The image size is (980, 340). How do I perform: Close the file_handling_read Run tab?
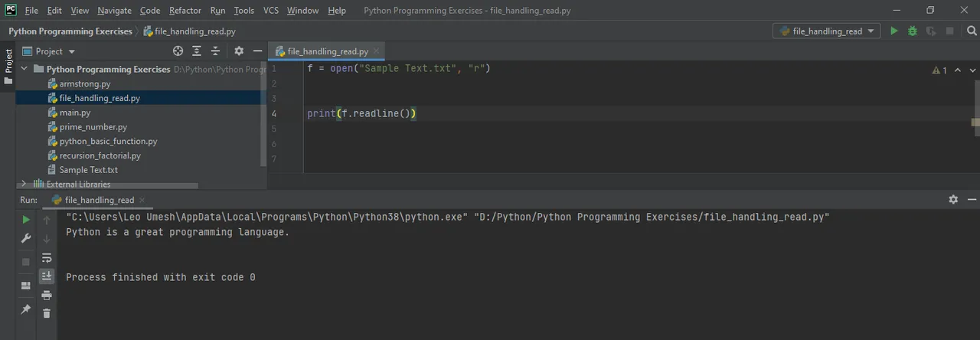tap(142, 200)
